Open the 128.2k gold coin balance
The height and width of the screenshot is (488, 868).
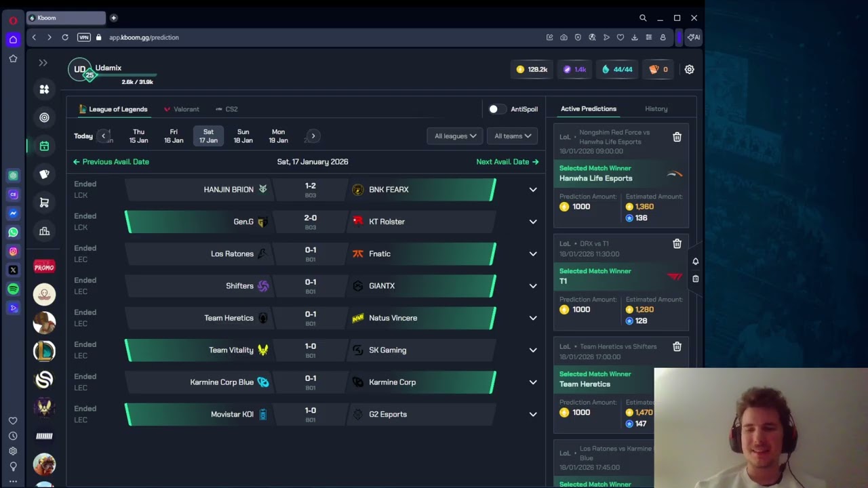click(532, 69)
